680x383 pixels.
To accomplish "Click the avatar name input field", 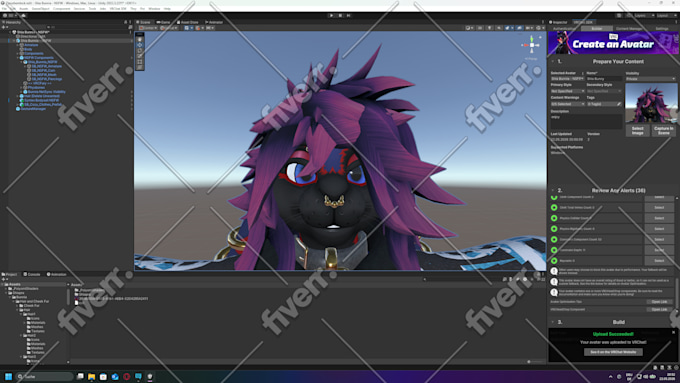I will (604, 79).
